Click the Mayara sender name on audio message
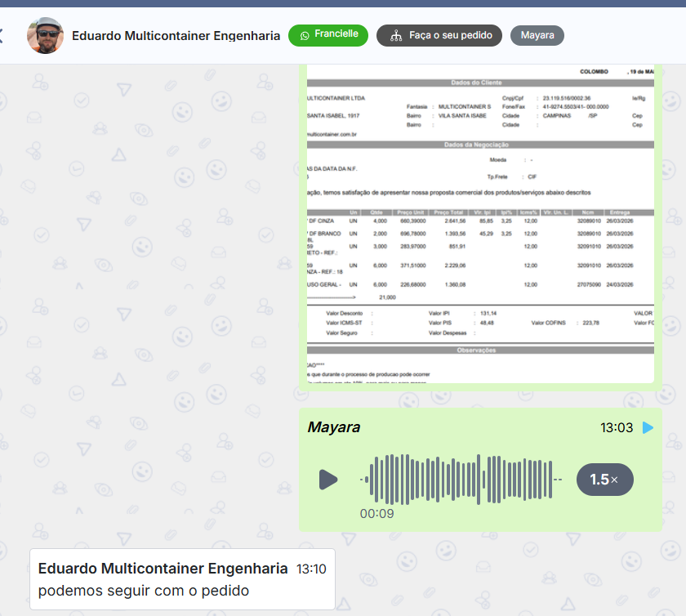 tap(333, 427)
